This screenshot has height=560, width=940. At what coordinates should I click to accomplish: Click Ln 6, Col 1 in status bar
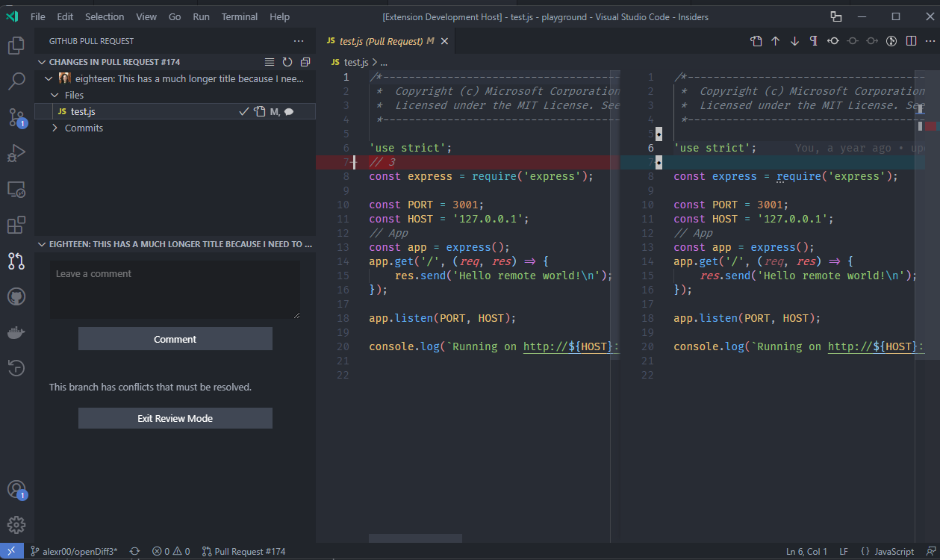(x=806, y=552)
